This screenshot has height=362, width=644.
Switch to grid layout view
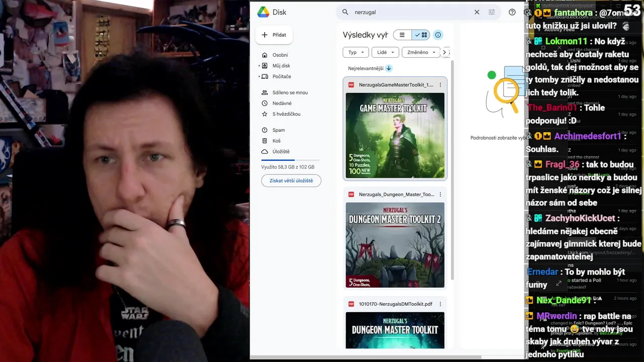point(421,35)
